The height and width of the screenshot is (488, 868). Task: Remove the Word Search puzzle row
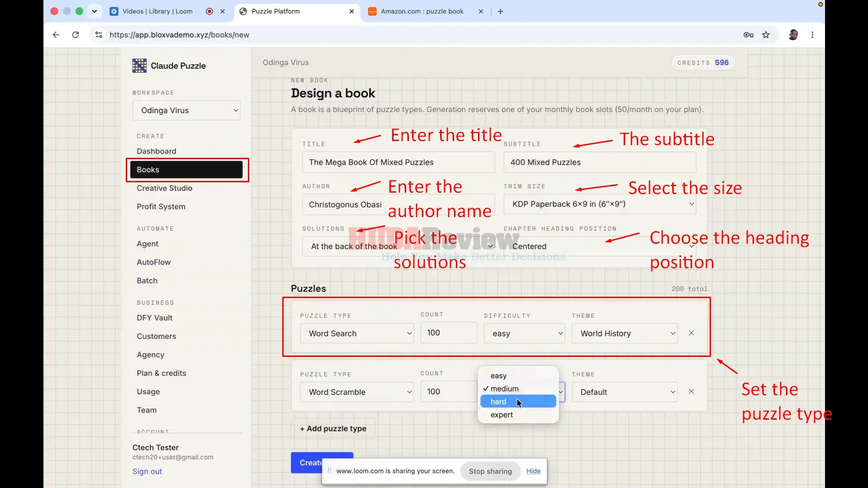[x=691, y=333]
